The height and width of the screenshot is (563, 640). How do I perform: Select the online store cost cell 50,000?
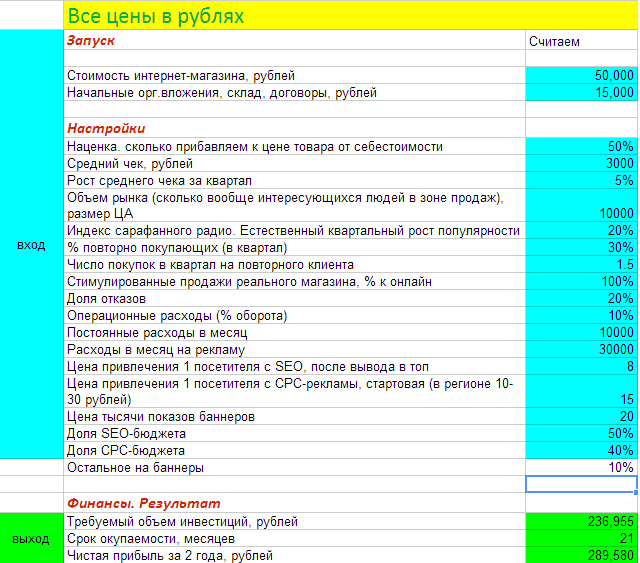click(x=581, y=75)
